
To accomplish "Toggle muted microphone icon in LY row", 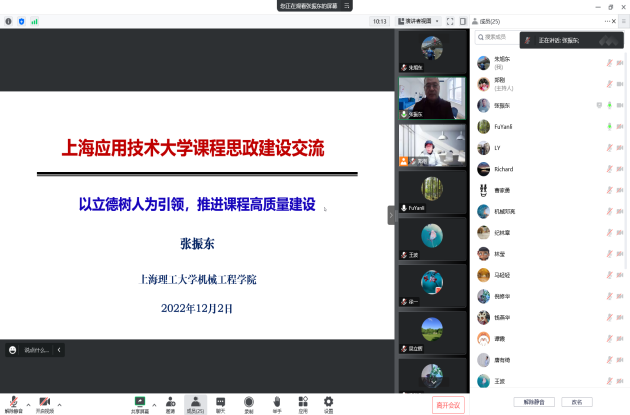I will click(610, 148).
